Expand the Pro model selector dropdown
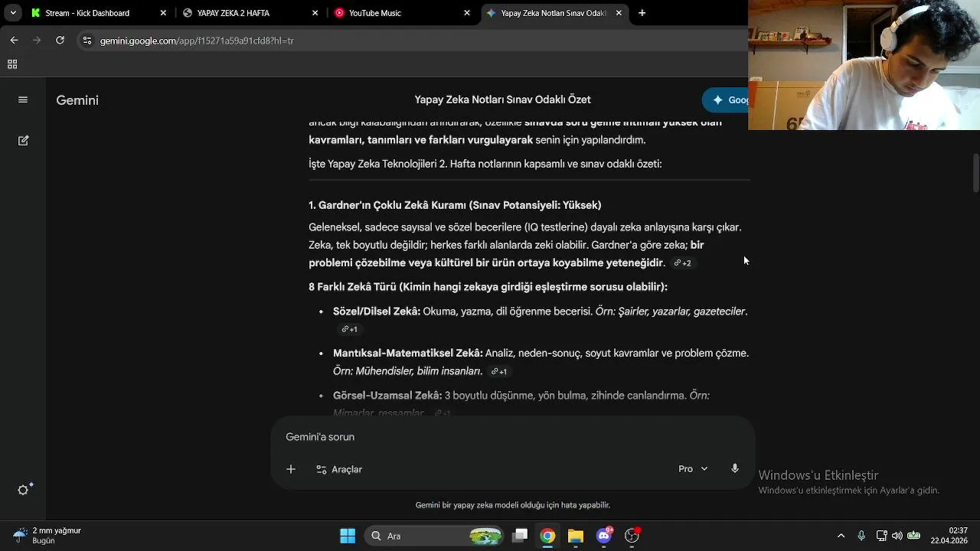This screenshot has width=980, height=551. coord(693,469)
